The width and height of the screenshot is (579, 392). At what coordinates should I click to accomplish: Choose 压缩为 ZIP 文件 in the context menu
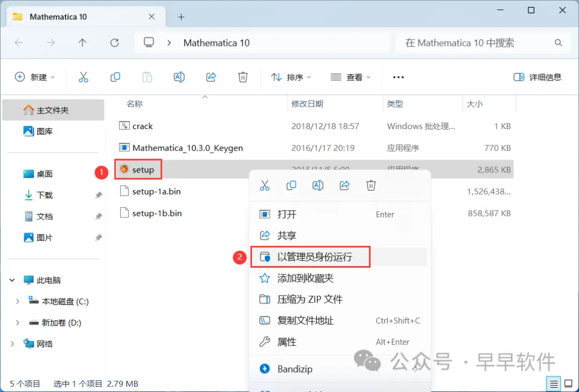tap(340, 299)
